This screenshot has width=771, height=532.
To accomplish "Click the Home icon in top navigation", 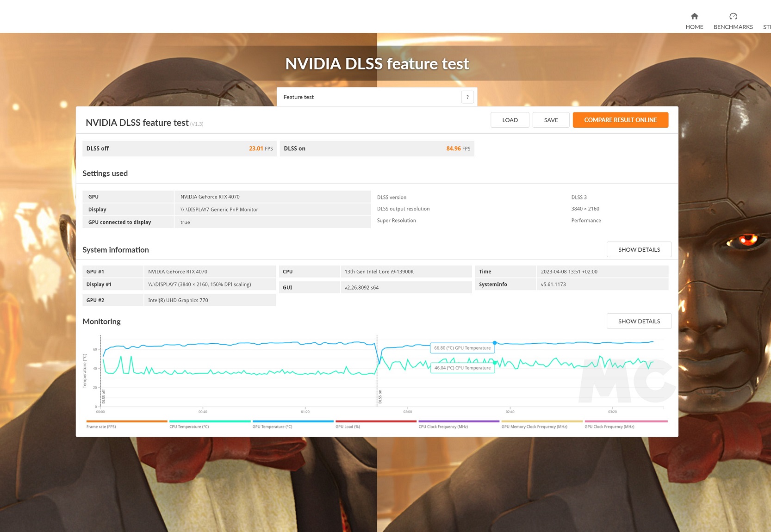I will 694,17.
